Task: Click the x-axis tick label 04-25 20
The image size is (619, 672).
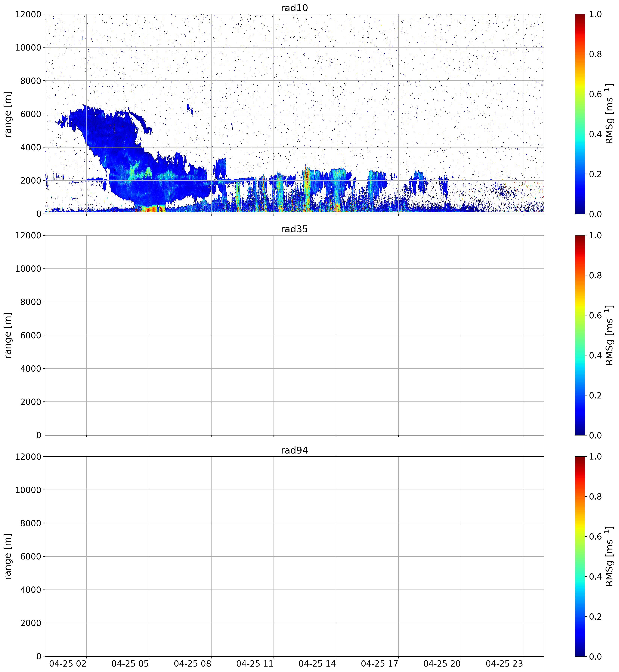Action: (442, 664)
